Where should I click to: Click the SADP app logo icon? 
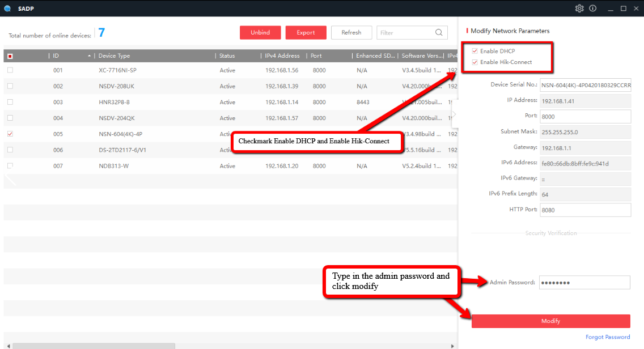(7, 8)
